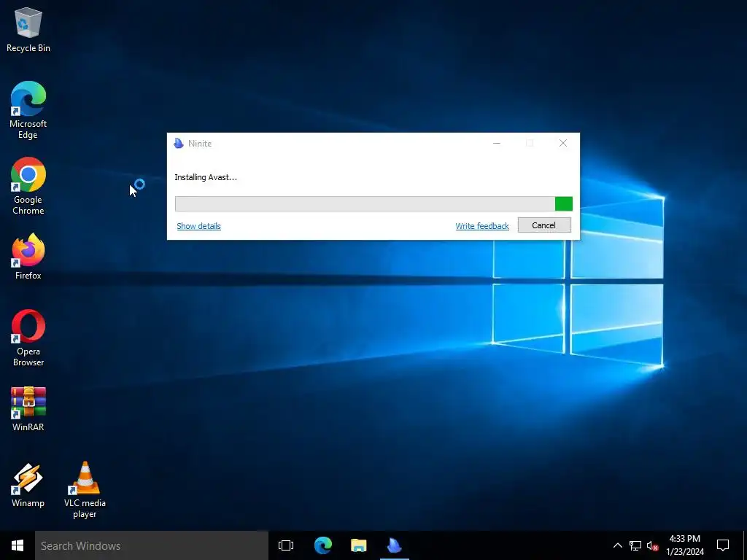Launch Edge from the taskbar
The height and width of the screenshot is (560, 747).
pos(322,545)
